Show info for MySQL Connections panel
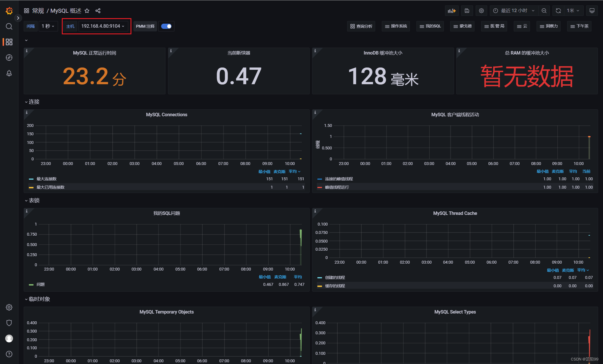Viewport: 603px width, 364px height. pos(27,112)
